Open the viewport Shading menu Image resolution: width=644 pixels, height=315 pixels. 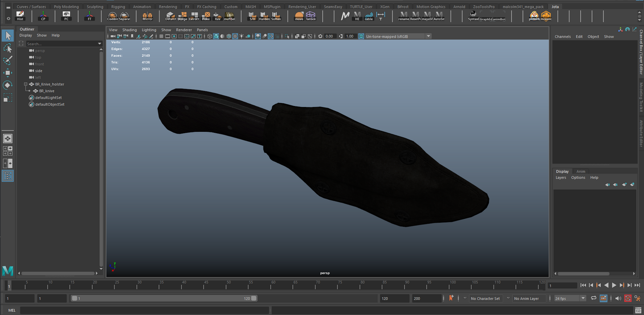[129, 30]
